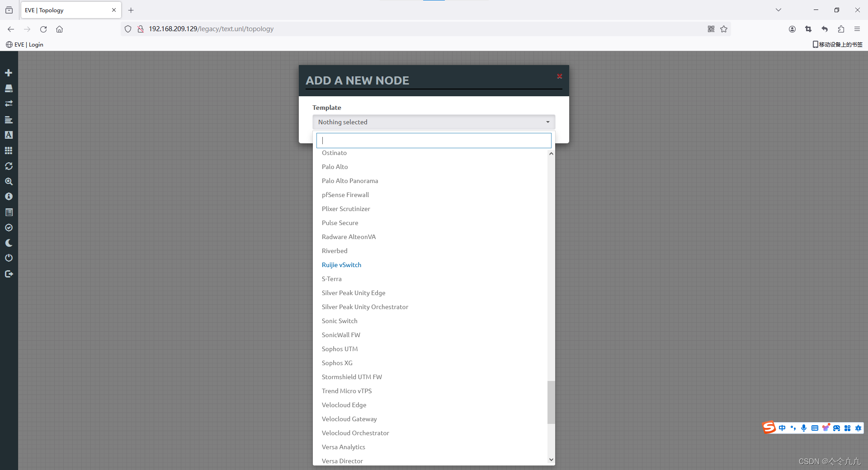Pick Trend Micro vTPS template
Viewport: 868px width, 470px height.
click(430, 391)
